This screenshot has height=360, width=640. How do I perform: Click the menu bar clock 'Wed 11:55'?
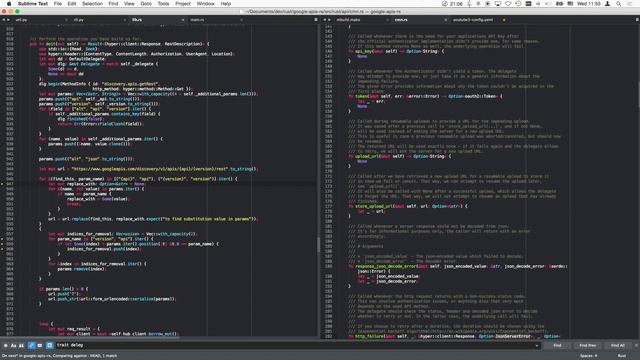point(589,4)
